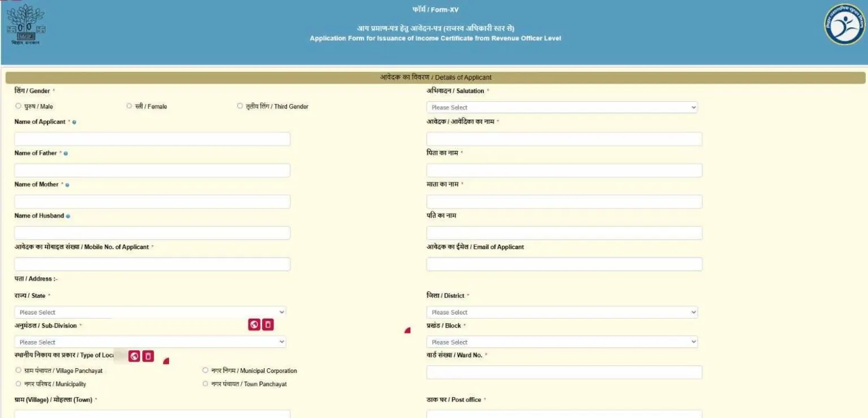
Task: Choose the Town Panchayat radio option
Action: click(x=205, y=384)
